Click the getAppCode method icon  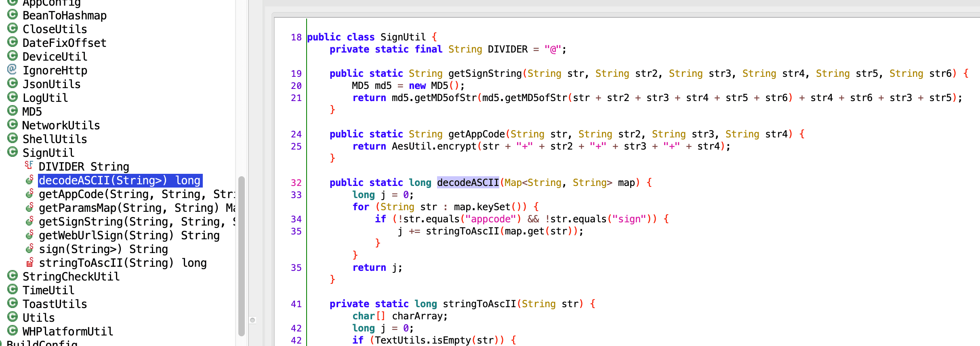pos(29,194)
